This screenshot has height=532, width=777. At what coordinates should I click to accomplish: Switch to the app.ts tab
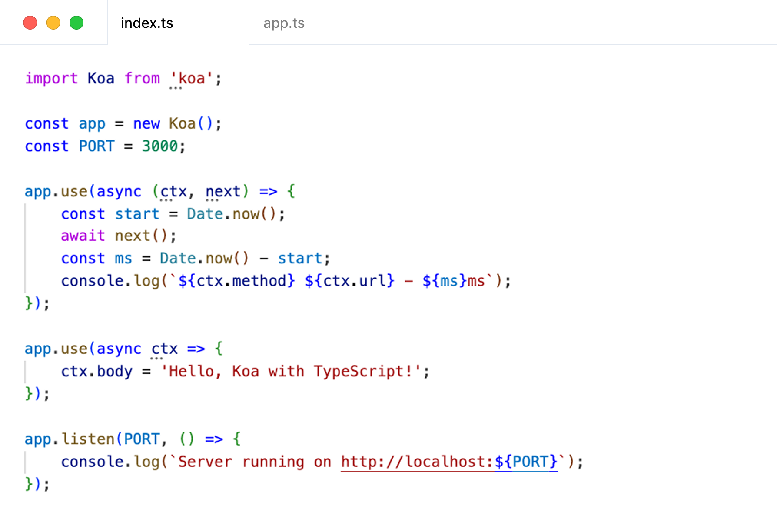[284, 23]
